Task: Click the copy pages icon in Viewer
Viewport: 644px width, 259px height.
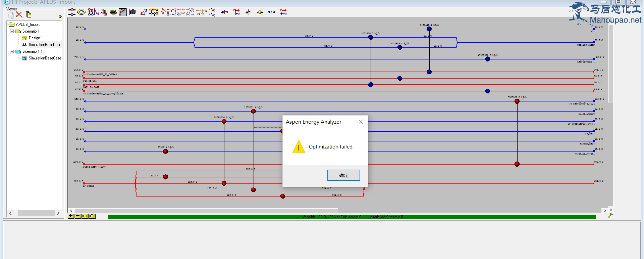Action: click(x=29, y=14)
